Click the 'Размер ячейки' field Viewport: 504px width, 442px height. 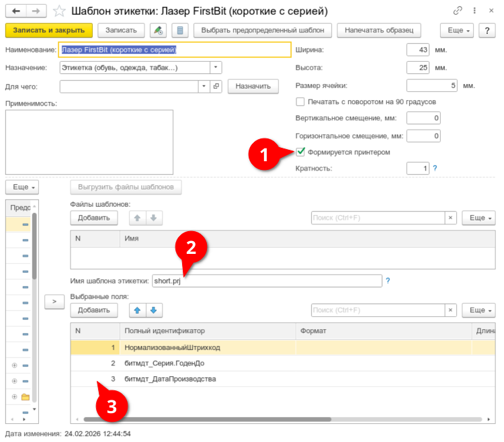pyautogui.click(x=431, y=85)
